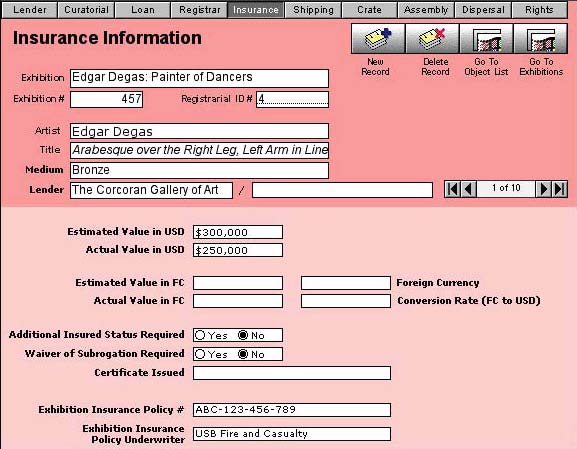Viewport: 577px width, 449px height.
Task: Select Yes for Additional Insured Status
Action: (200, 335)
